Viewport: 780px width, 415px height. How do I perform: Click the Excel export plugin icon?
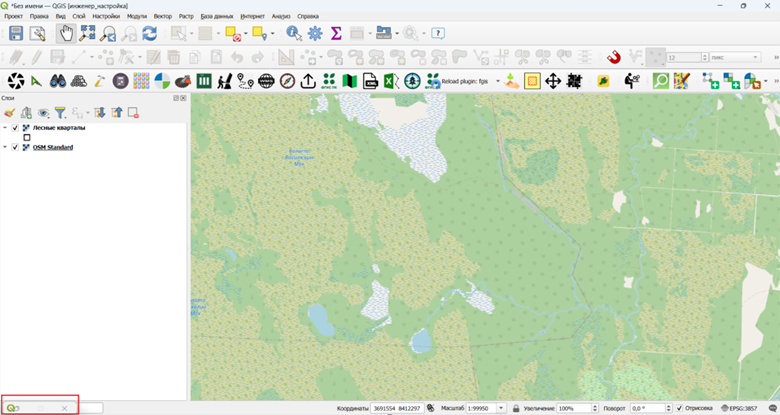click(x=391, y=81)
